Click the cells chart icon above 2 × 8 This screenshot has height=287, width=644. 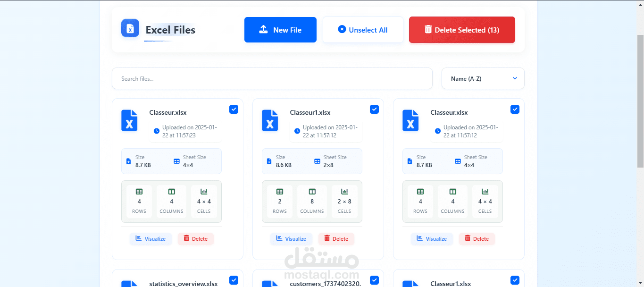(x=344, y=192)
